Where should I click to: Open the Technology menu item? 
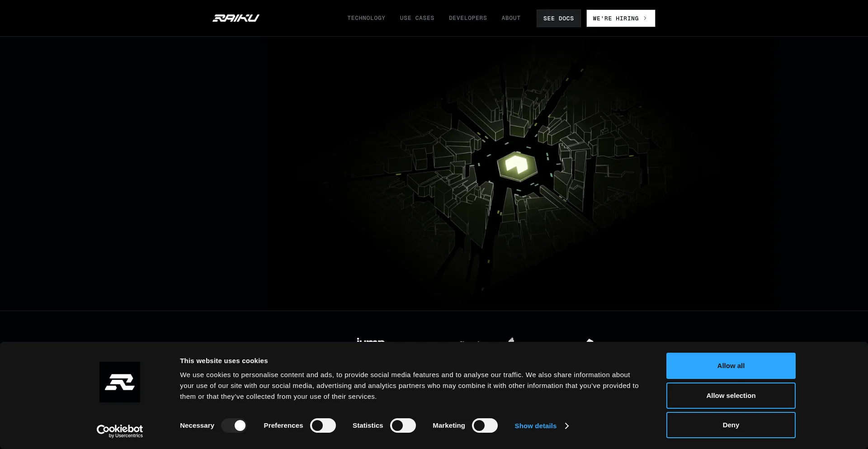tap(366, 18)
